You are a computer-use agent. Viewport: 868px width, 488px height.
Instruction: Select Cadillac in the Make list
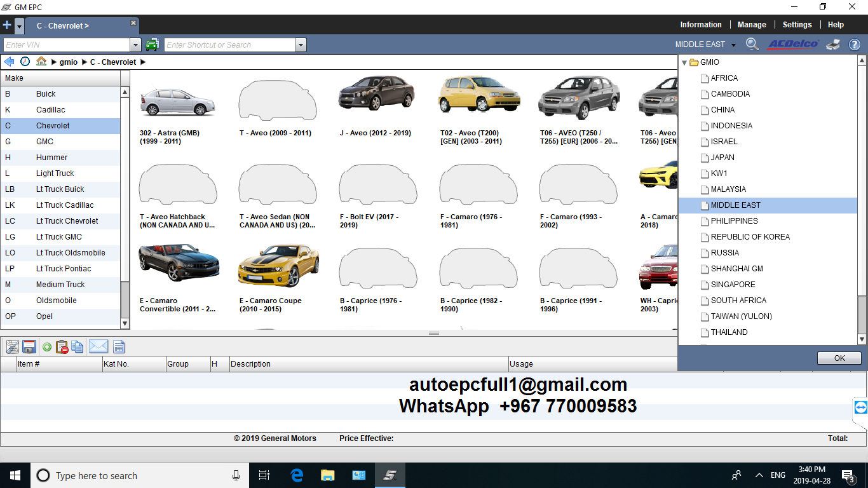coord(60,110)
